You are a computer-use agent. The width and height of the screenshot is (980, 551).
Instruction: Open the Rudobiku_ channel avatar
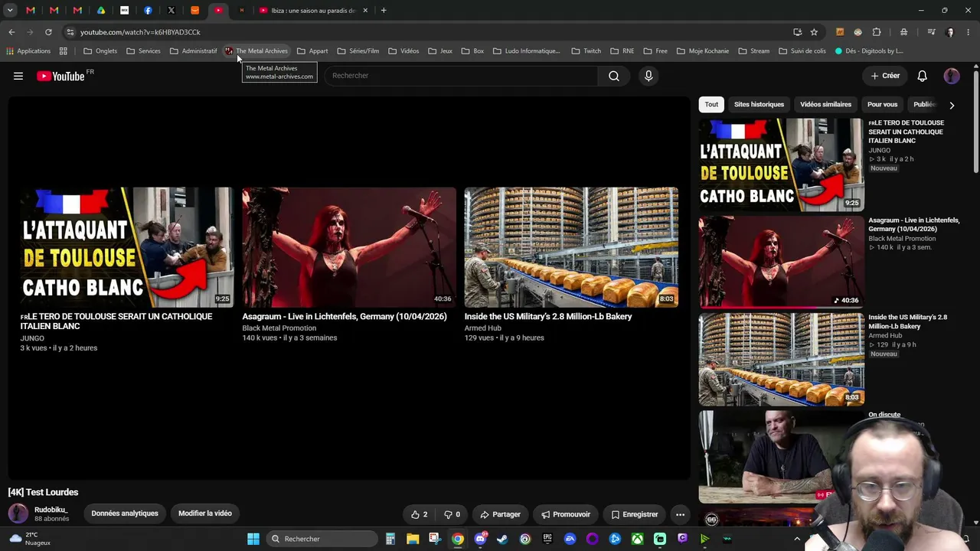click(x=18, y=514)
